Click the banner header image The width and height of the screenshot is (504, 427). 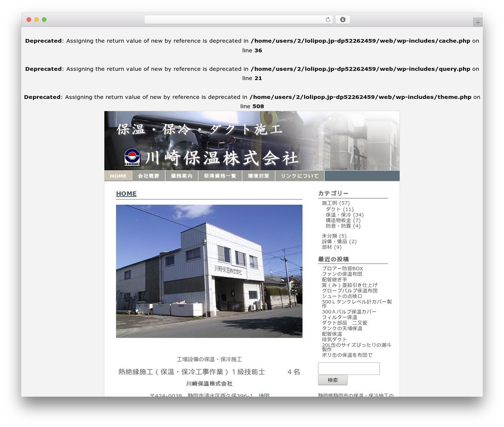point(252,141)
